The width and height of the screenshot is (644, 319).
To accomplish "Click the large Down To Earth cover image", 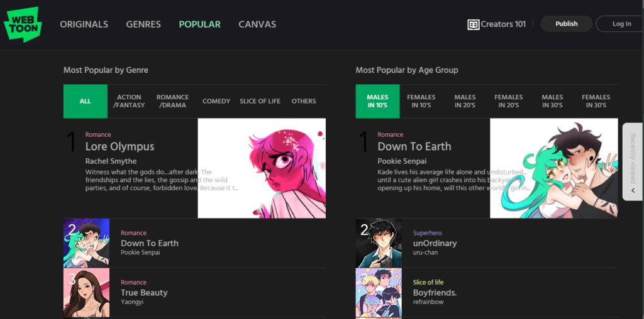I will point(553,168).
